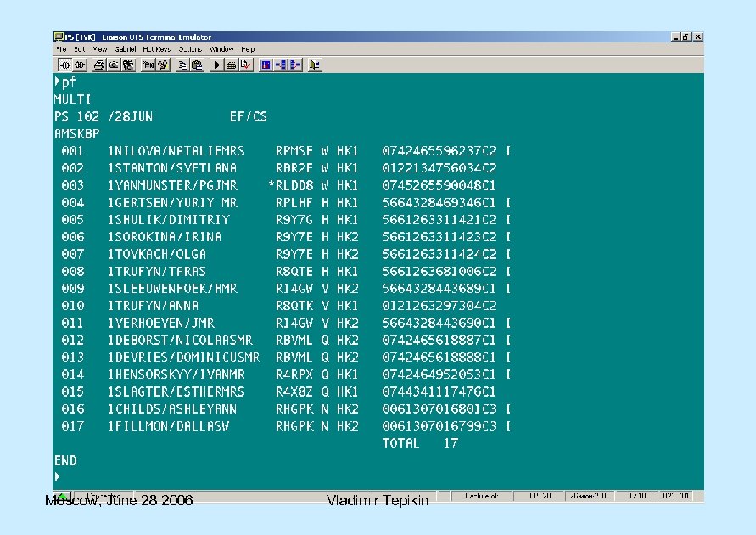
Task: Click the empty prompt after END
Action: [x=58, y=476]
